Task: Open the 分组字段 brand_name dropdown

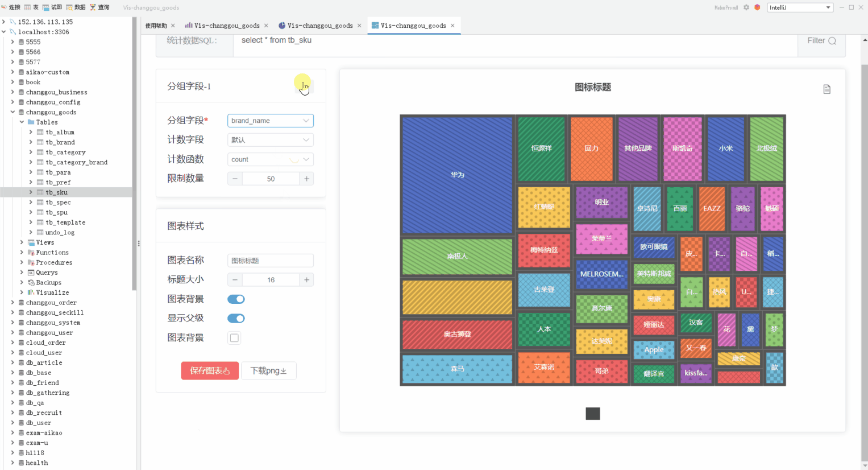Action: 271,121
